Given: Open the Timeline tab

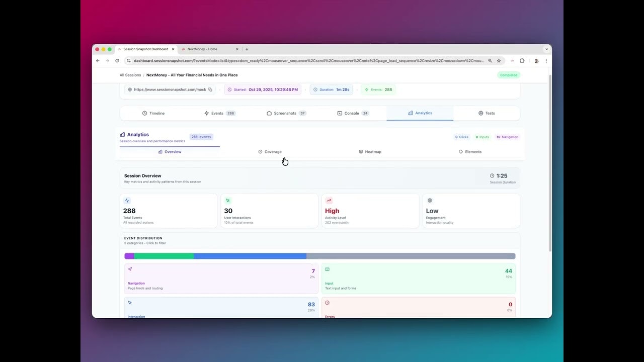Looking at the screenshot, I should pos(153,113).
